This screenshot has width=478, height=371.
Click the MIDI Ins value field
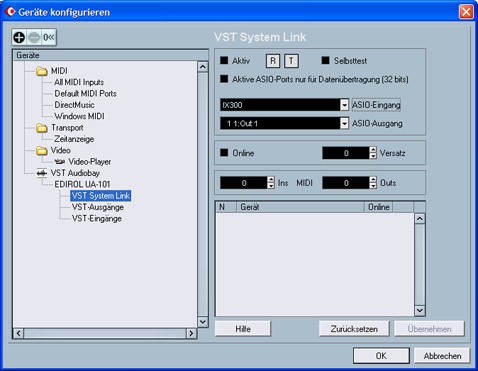[244, 183]
